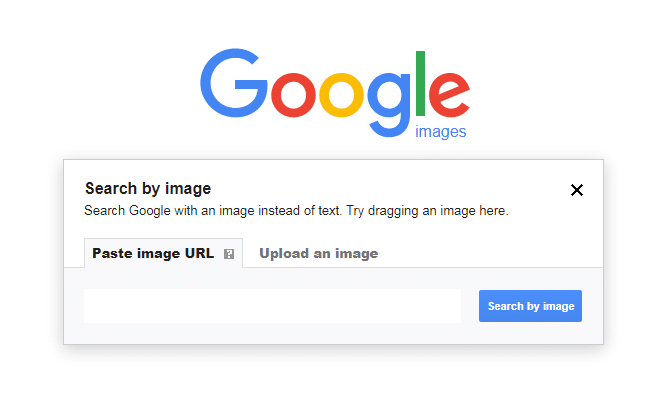Click the small 'images' label under logo
The width and height of the screenshot is (662, 409).
(440, 132)
